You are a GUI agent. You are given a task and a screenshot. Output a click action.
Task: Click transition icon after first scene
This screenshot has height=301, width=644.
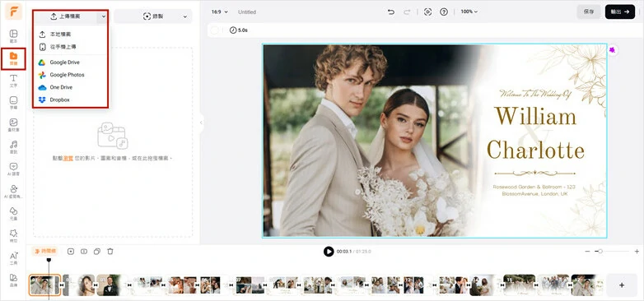(x=62, y=285)
